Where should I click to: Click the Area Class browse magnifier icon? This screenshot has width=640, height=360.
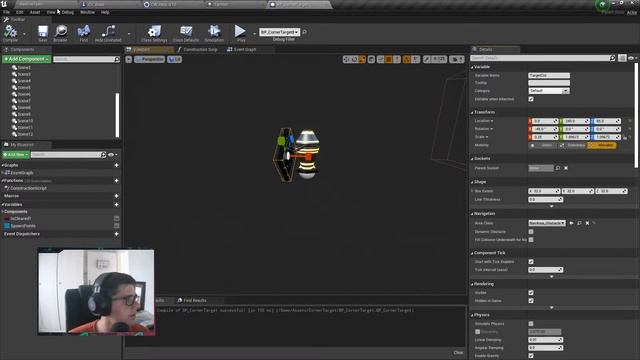click(x=579, y=223)
